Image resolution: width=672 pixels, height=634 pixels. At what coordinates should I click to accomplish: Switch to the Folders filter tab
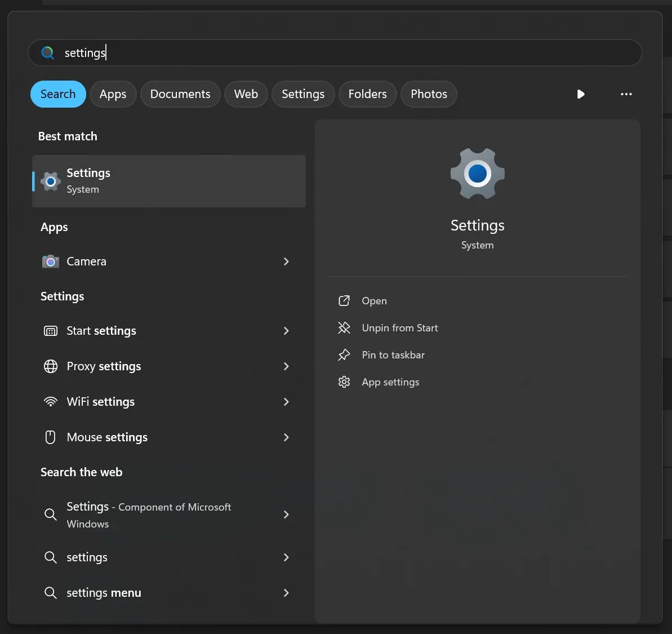point(368,94)
